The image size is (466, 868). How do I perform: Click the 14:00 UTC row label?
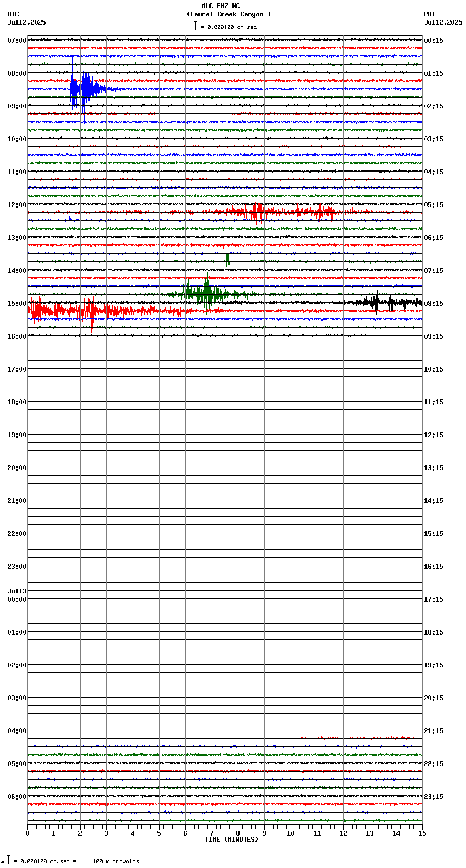coord(17,271)
